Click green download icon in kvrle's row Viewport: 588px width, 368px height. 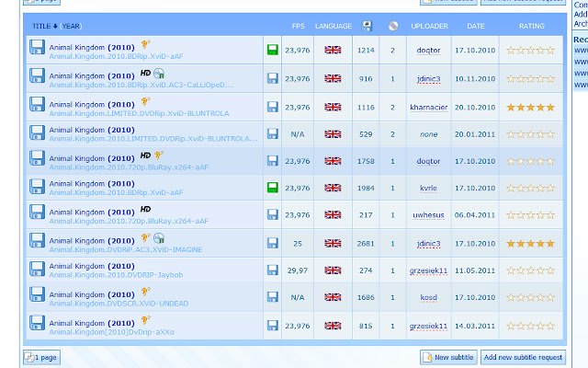(273, 188)
